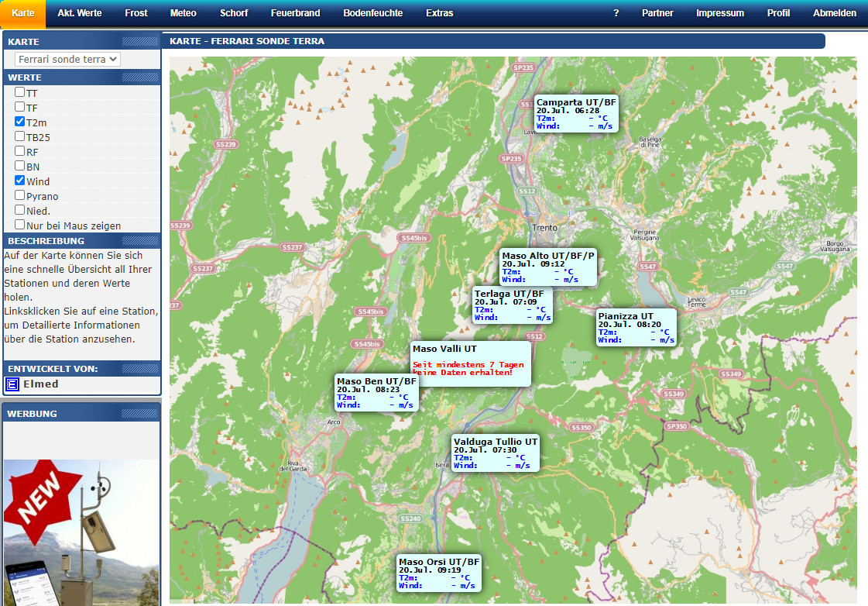The image size is (868, 606).
Task: Select the Maso Alto UT/BF/P station marker
Action: (x=548, y=267)
